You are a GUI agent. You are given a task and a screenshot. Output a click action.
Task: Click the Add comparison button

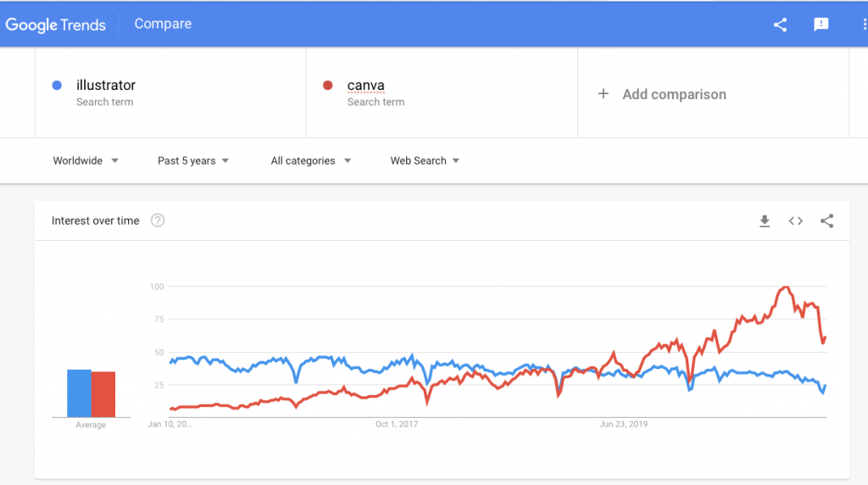point(662,94)
